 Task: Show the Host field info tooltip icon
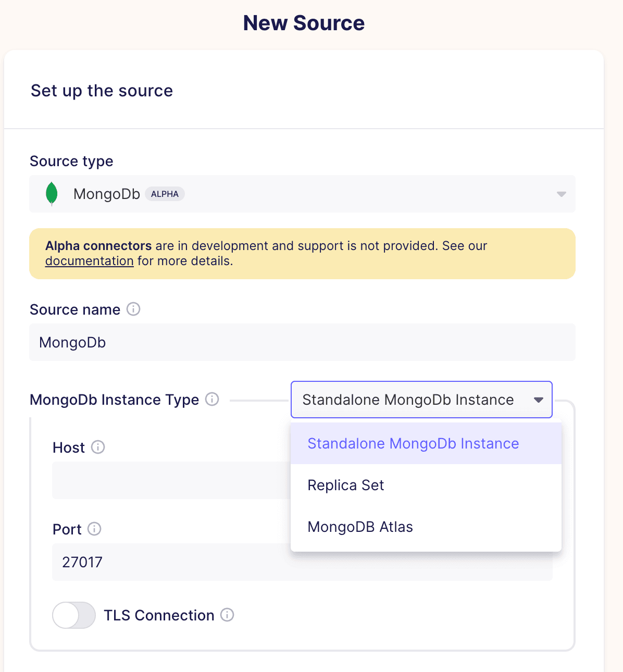[x=98, y=447]
